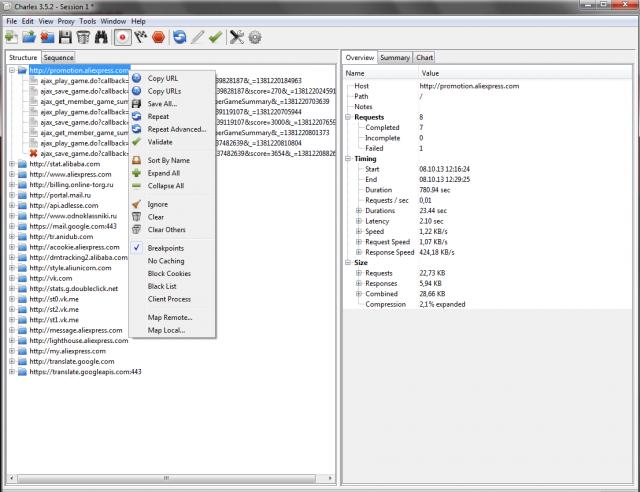Collapse the Size group in Overview

(348, 263)
